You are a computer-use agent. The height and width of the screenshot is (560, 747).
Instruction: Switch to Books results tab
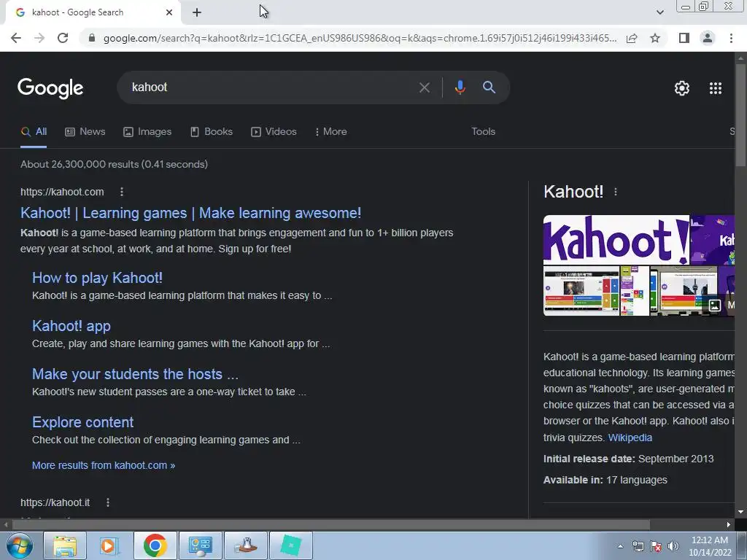tap(211, 132)
